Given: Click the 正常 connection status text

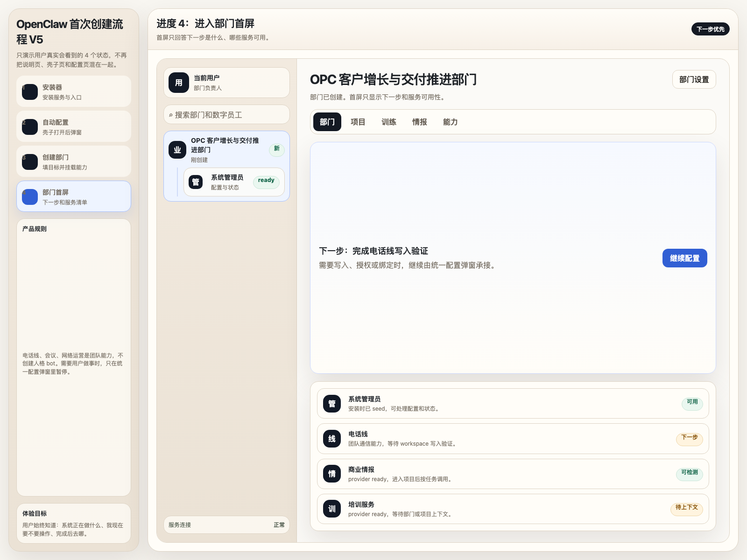Looking at the screenshot, I should tap(279, 525).
